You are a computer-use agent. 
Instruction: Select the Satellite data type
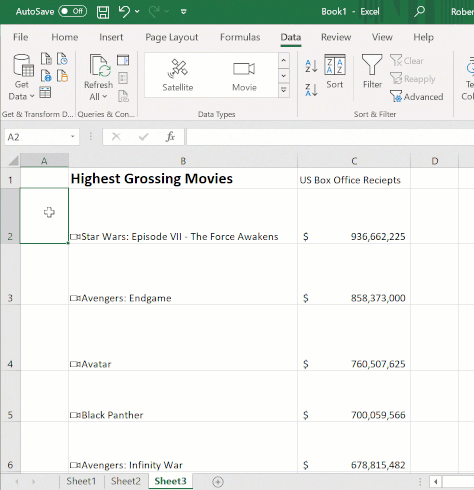pyautogui.click(x=178, y=76)
